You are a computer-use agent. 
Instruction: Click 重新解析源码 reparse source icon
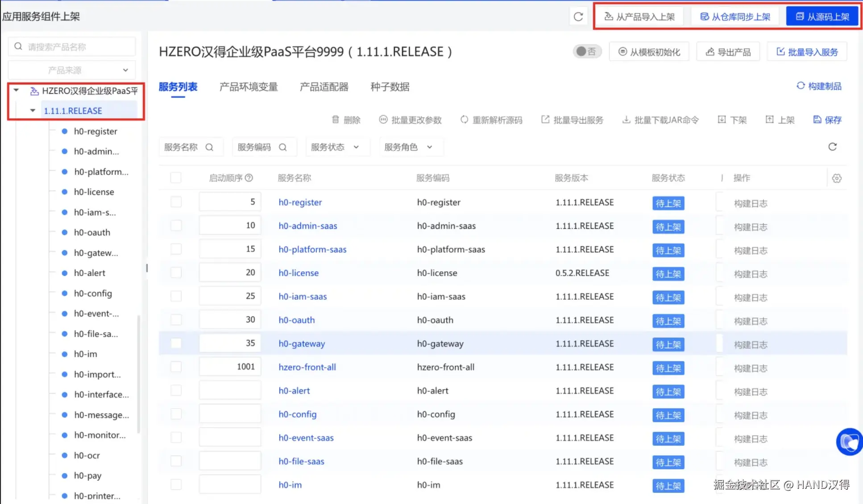465,120
